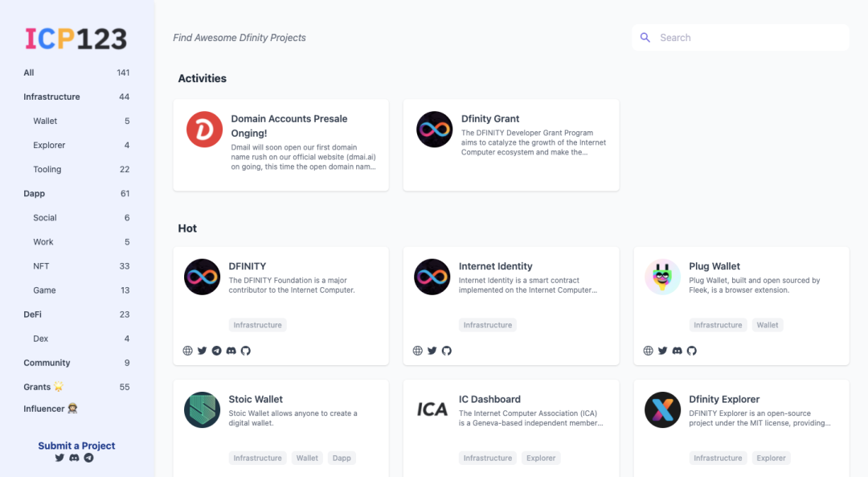
Task: Visit Plug Wallet's website globe icon
Action: tap(649, 351)
